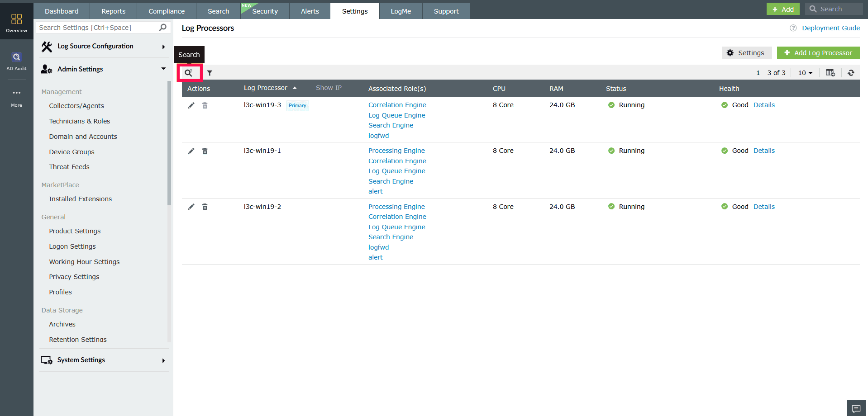868x416 pixels.
Task: Open Details for l3c-win19-2 health
Action: click(764, 206)
